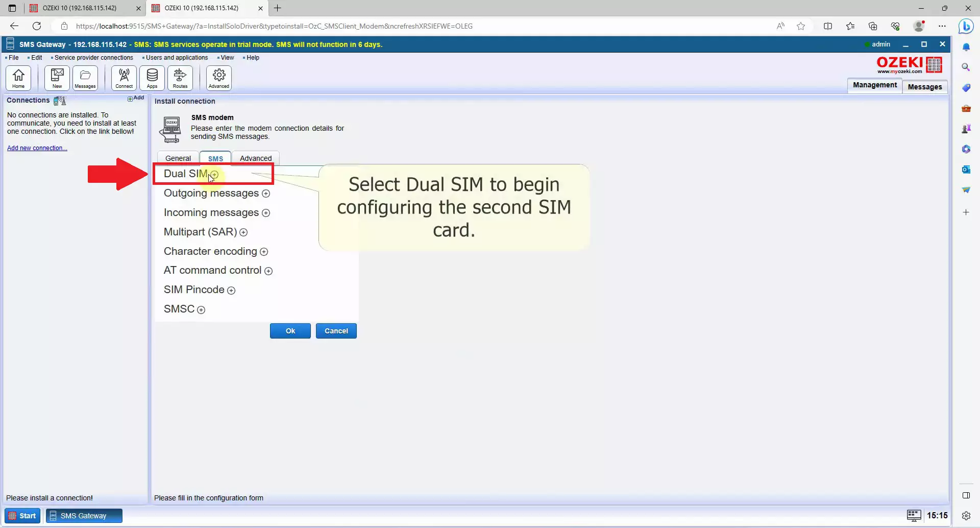Click the Add connection icon in Connections panel

coord(136,98)
